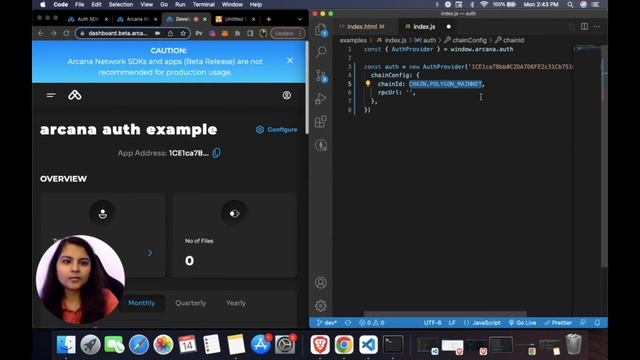This screenshot has width=640, height=360.
Task: Click the sync changes icon in status bar
Action: point(348,322)
